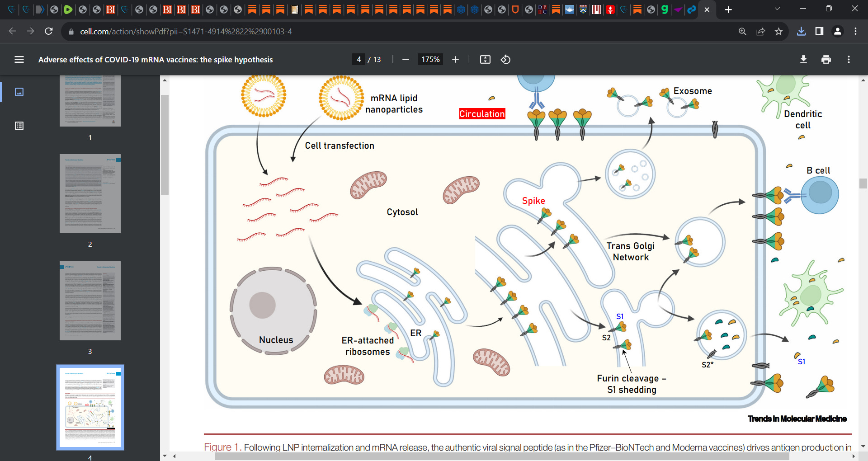This screenshot has height=461, width=868.
Task: Reload the current page
Action: click(49, 31)
